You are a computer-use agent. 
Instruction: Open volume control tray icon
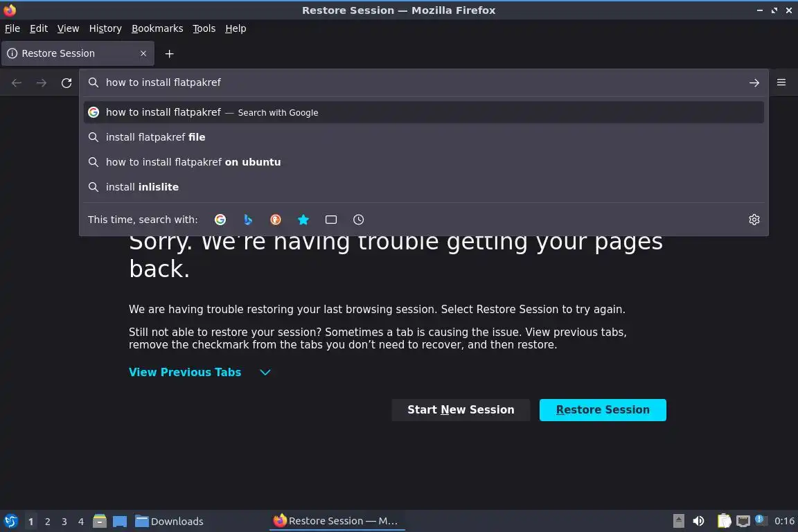tap(699, 521)
